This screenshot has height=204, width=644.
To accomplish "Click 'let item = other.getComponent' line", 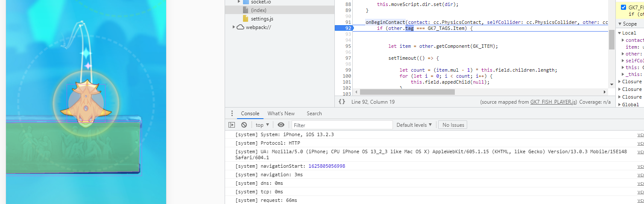I will tap(443, 46).
